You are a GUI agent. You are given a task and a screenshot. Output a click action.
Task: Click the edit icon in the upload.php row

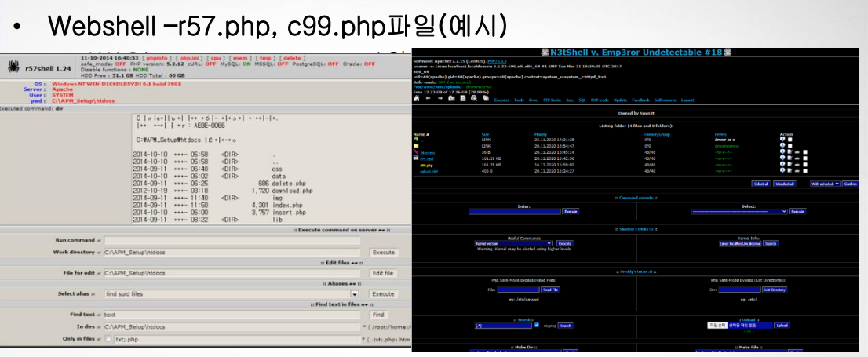(790, 170)
